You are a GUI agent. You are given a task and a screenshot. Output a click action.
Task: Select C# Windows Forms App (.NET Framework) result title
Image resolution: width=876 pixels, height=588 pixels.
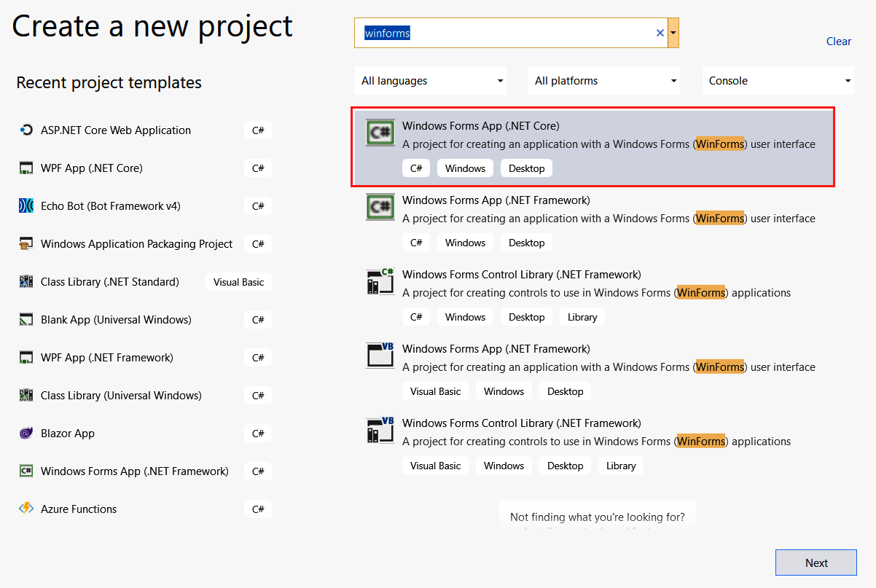tap(496, 200)
